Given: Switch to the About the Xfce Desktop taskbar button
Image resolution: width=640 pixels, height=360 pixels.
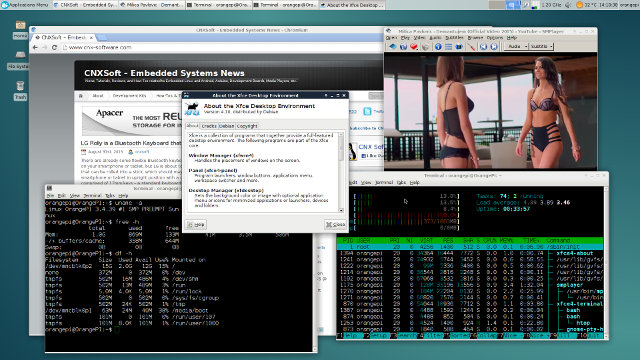Looking at the screenshot, I should click(352, 5).
